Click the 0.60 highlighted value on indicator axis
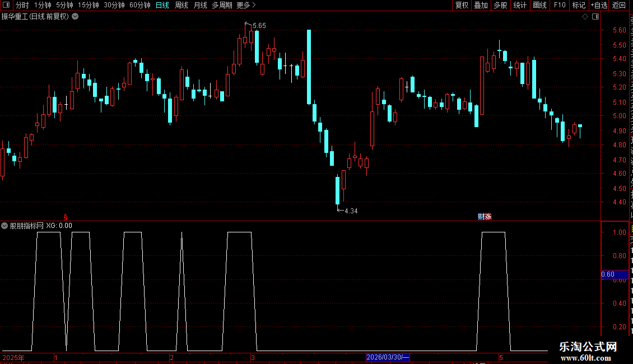Image resolution: width=633 pixels, height=364 pixels. point(615,274)
